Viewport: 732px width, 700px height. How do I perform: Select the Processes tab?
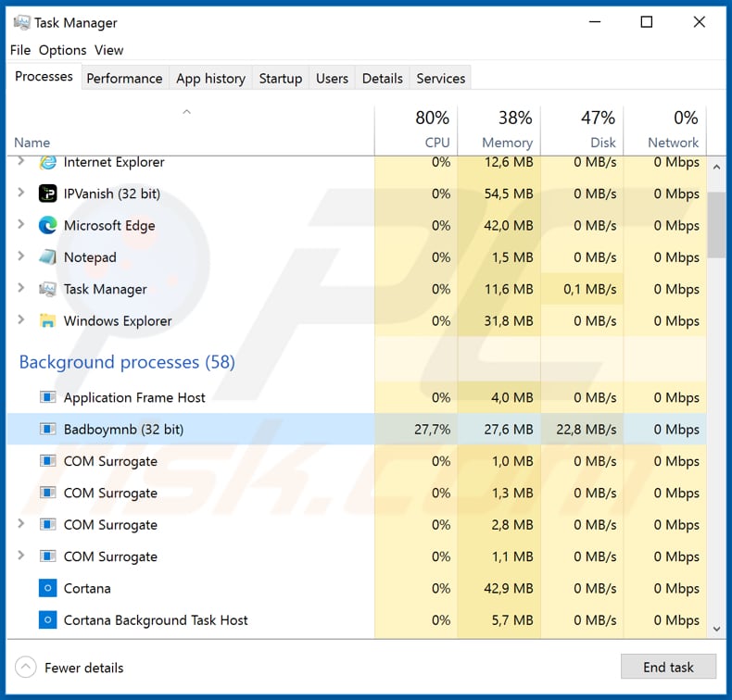(44, 77)
